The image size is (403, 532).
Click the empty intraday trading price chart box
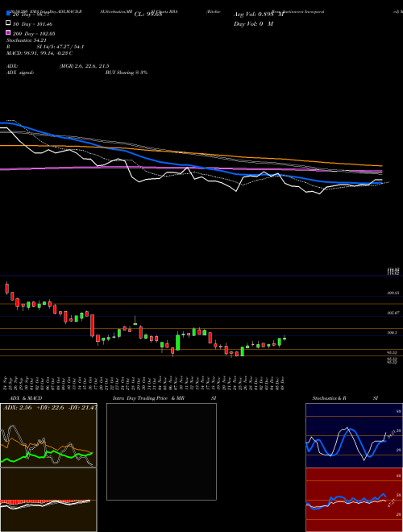pos(161,451)
